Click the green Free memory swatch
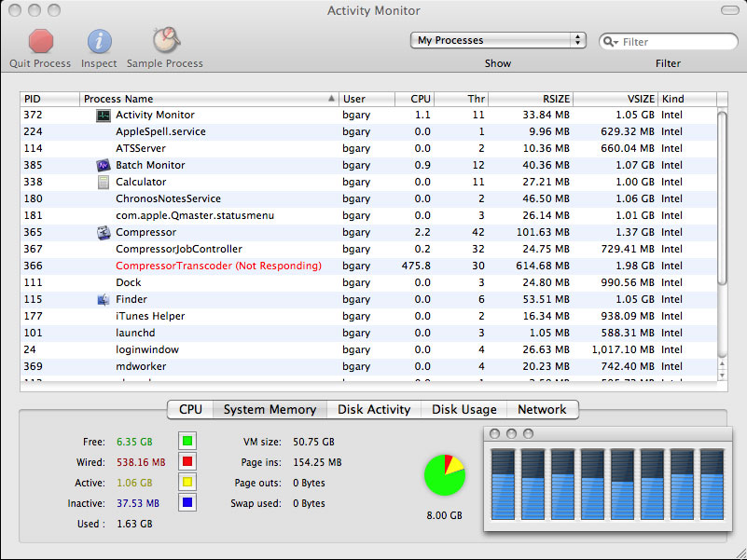The image size is (747, 560). point(187,441)
